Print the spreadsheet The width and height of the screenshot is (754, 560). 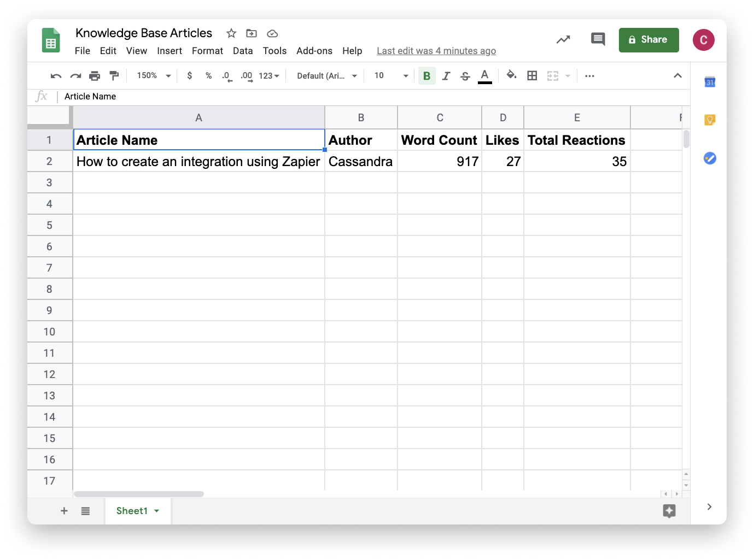95,76
